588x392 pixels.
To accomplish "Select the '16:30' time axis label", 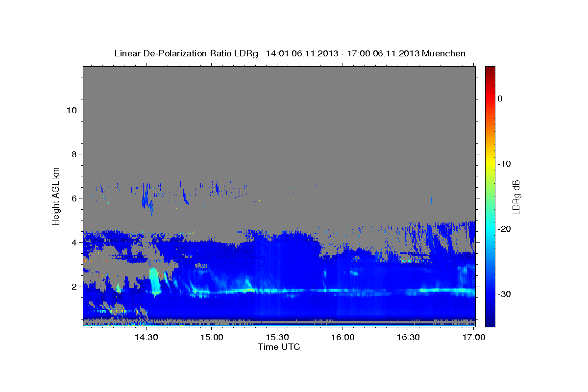I will pos(408,338).
